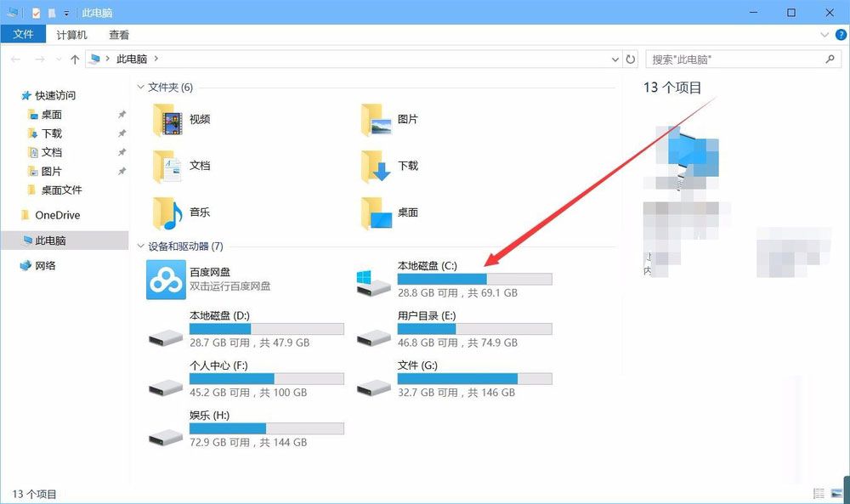Open the 计算机 ribbon tab

pos(71,35)
